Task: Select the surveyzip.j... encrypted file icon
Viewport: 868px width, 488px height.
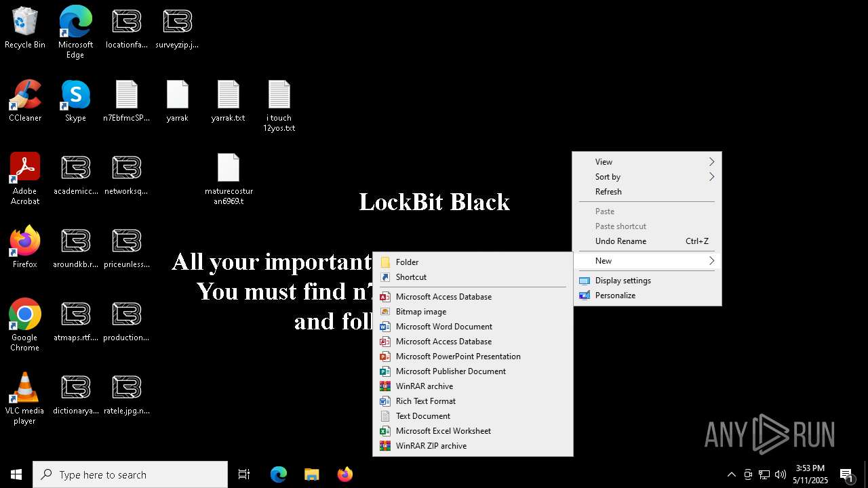Action: pos(177,28)
